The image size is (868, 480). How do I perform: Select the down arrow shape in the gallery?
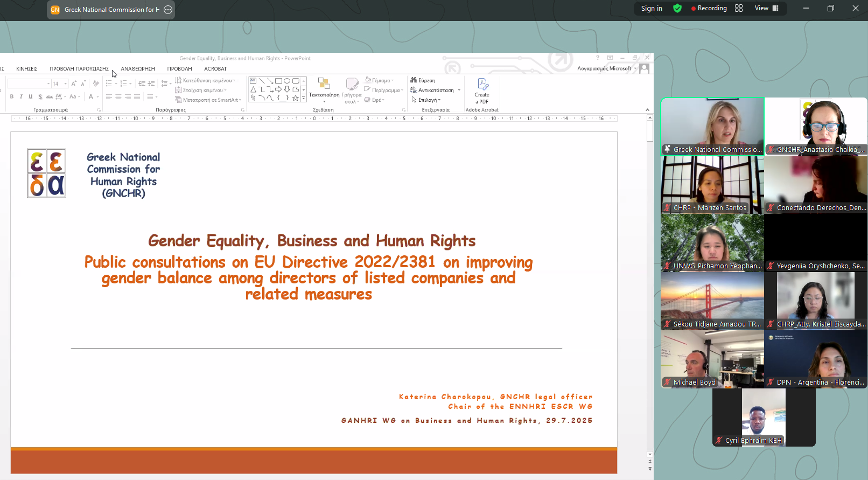[x=287, y=89]
